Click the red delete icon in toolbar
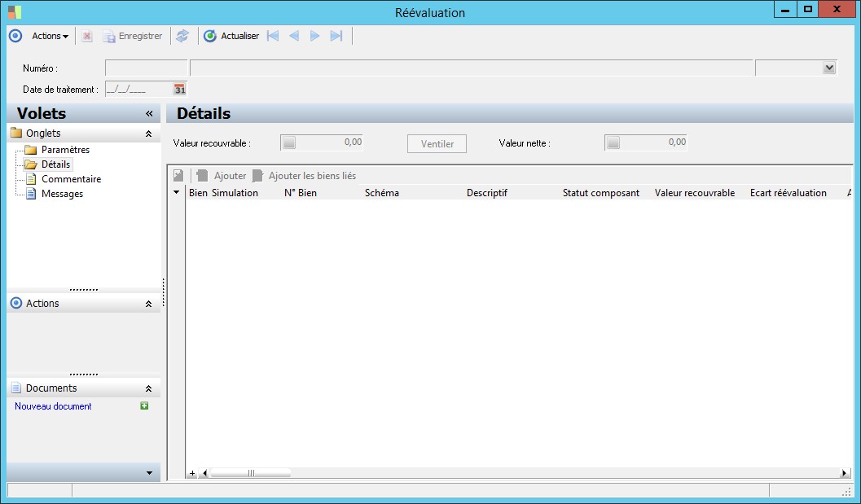This screenshot has width=861, height=504. click(87, 37)
